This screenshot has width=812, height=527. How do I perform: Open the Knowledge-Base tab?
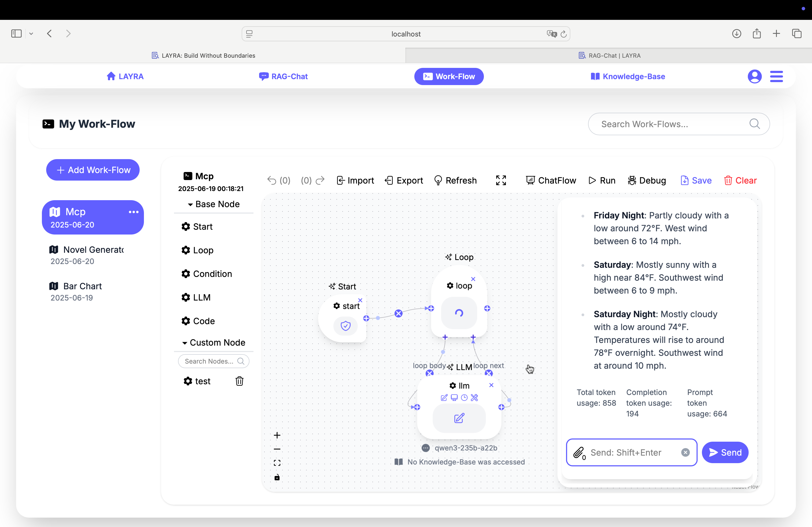(628, 76)
